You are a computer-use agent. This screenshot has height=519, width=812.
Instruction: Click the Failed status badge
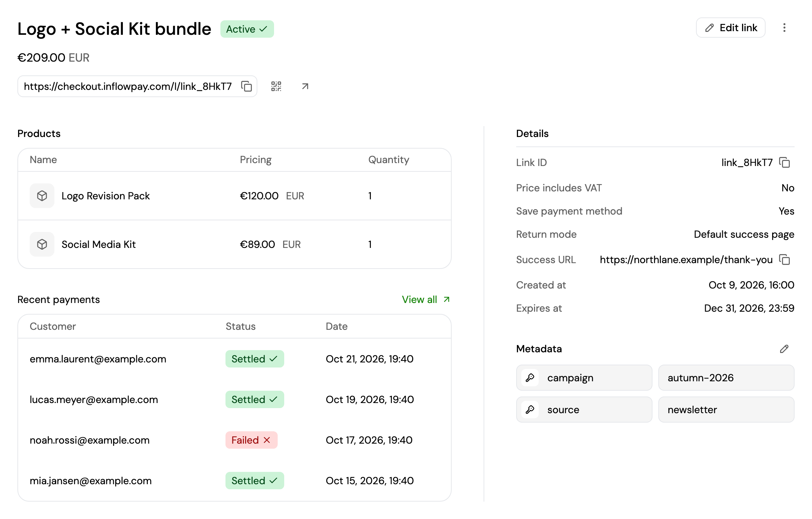pyautogui.click(x=251, y=440)
